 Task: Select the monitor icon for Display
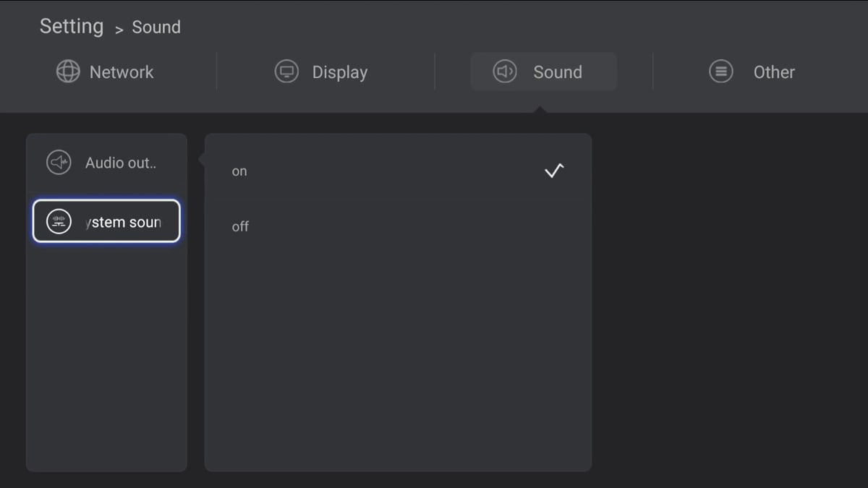287,72
